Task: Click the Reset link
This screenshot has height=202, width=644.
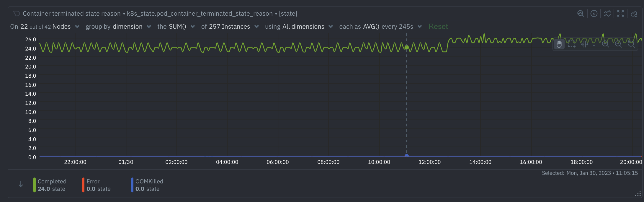Action: click(438, 27)
